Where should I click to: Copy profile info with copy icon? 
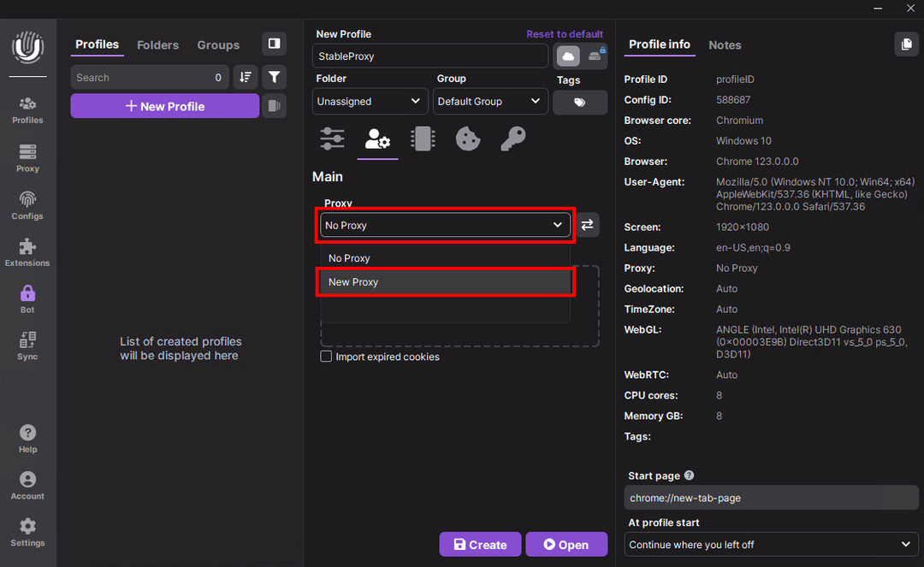tap(906, 44)
